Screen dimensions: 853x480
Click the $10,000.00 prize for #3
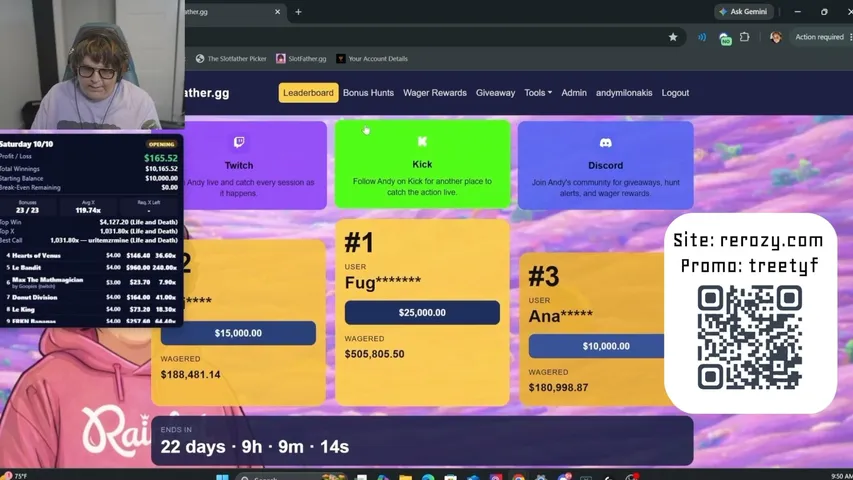pyautogui.click(x=598, y=346)
